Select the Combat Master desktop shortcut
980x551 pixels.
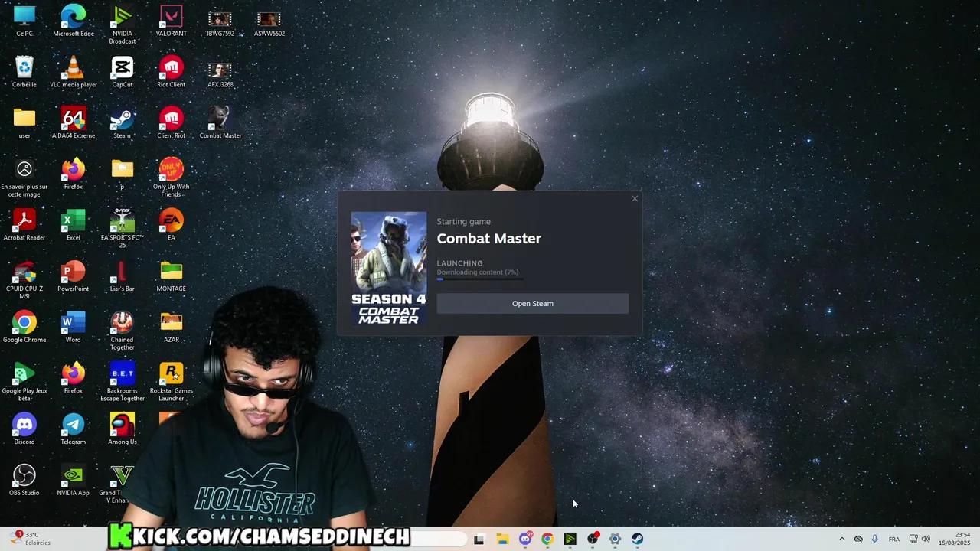click(x=220, y=124)
